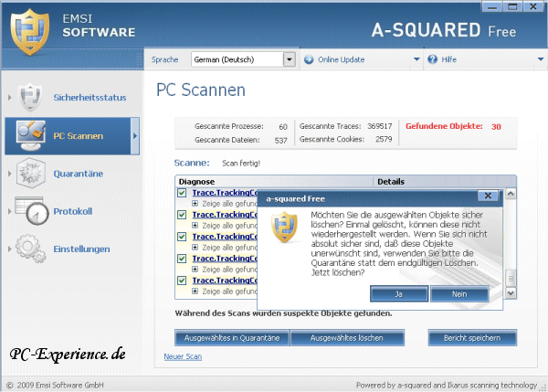This screenshot has height=392, width=548.
Task: Click the PC Scannen monitor icon
Action: 30,136
